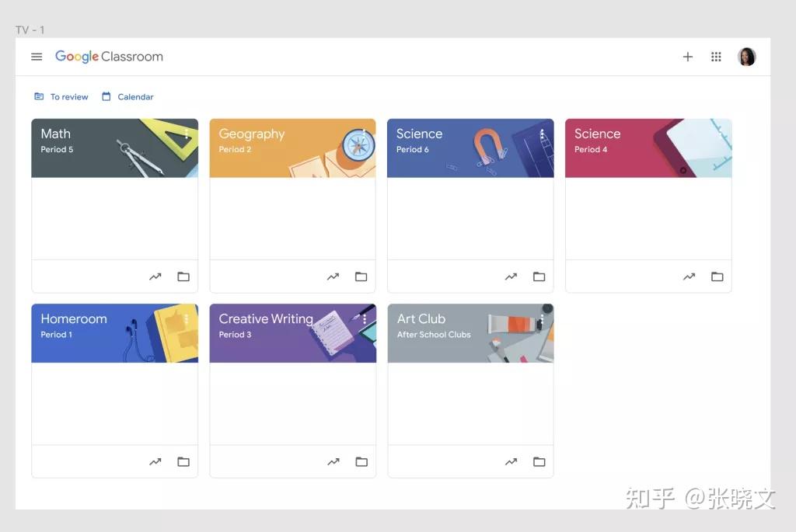Open the gradebook for Geography class

333,276
